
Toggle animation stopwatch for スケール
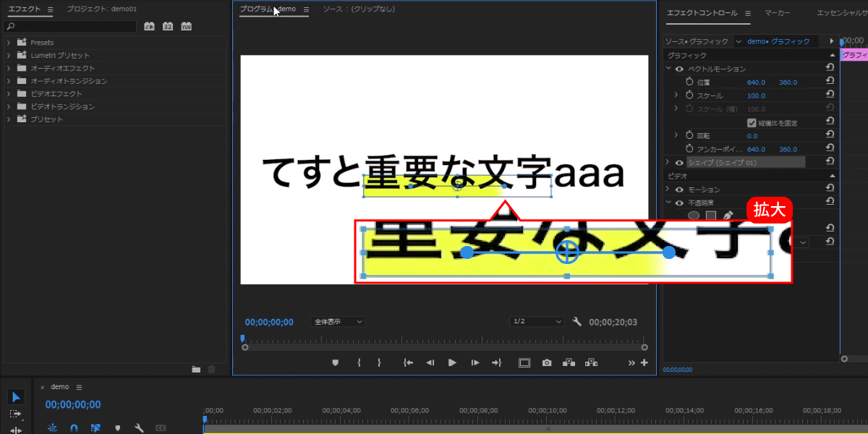(x=690, y=95)
